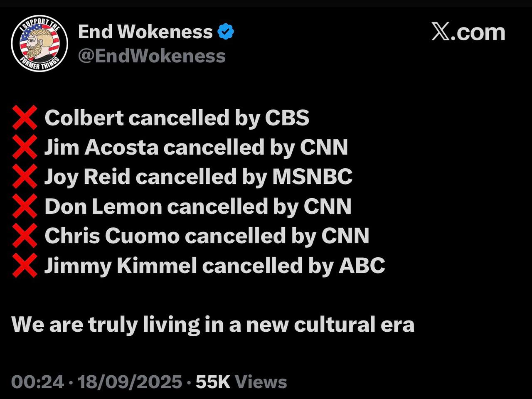
Task: Click the 18/09/2025 post date
Action: [130, 382]
